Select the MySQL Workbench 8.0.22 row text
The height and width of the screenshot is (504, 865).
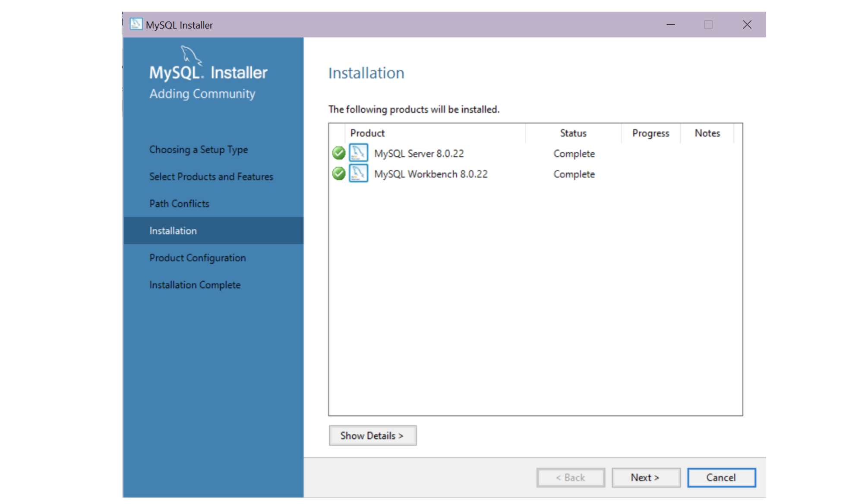[x=431, y=174]
